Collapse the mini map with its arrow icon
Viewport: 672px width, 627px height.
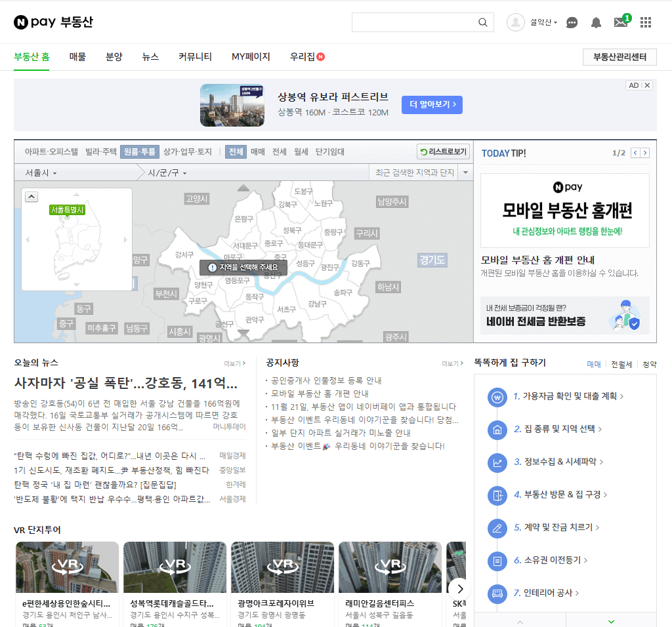point(31,196)
